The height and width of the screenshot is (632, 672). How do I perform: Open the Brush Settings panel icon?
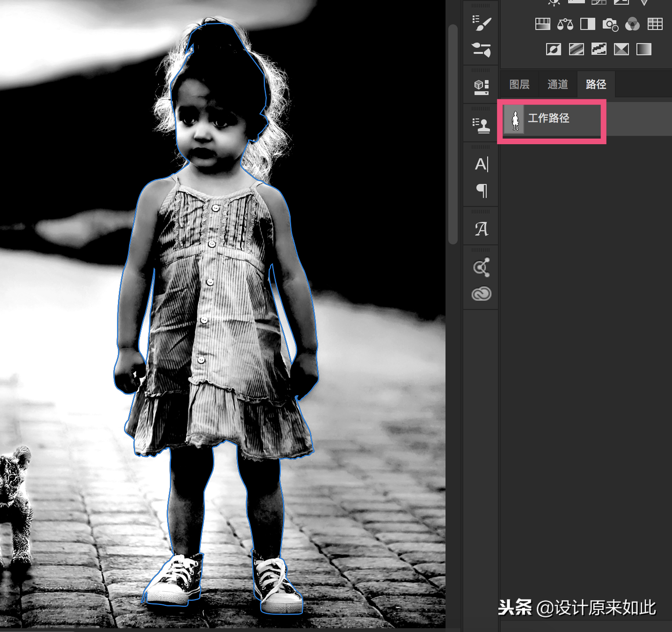pyautogui.click(x=481, y=23)
